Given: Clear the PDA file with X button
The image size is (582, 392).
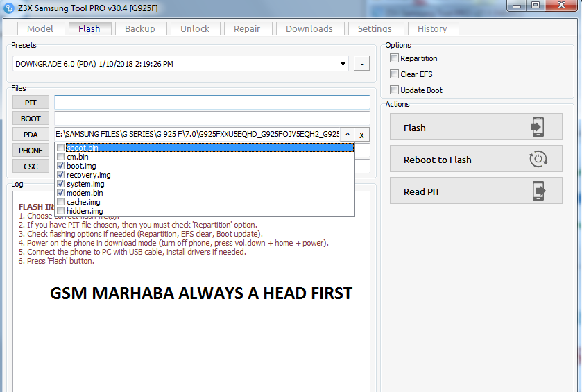Looking at the screenshot, I should click(x=361, y=135).
